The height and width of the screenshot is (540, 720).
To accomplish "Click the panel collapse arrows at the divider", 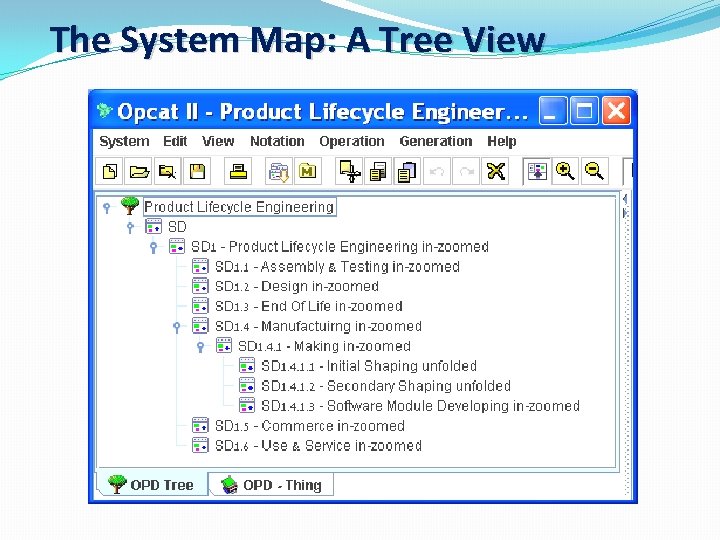I will 625,205.
